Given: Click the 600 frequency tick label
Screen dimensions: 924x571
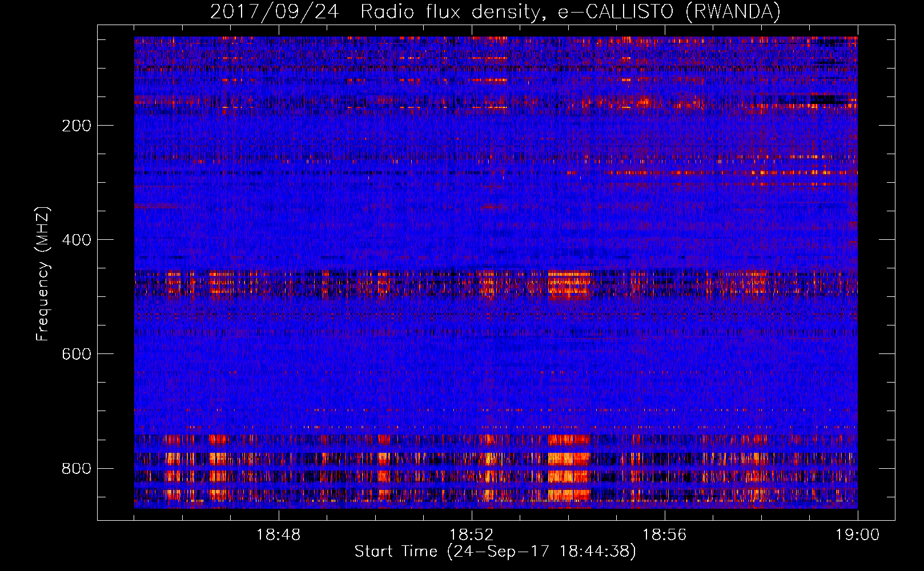Looking at the screenshot, I should (77, 354).
